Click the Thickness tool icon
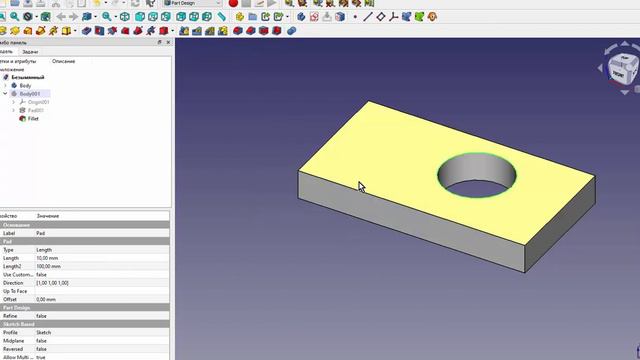640x360 pixels. 277,31
